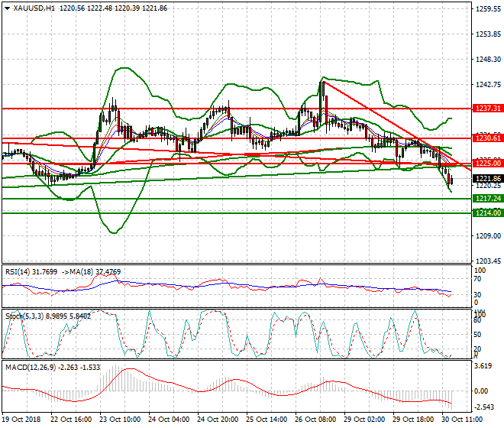Click the 1253.85 price scale value
The width and height of the screenshot is (504, 428).
488,34
